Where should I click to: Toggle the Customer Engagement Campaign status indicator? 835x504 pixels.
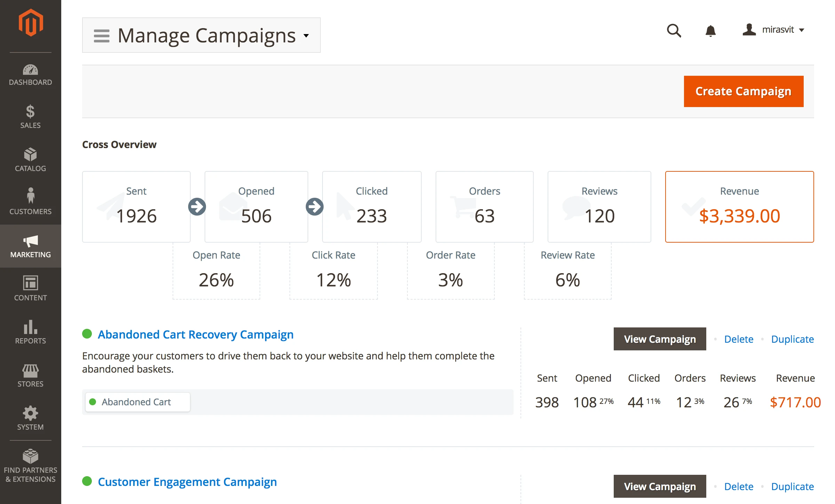[87, 482]
